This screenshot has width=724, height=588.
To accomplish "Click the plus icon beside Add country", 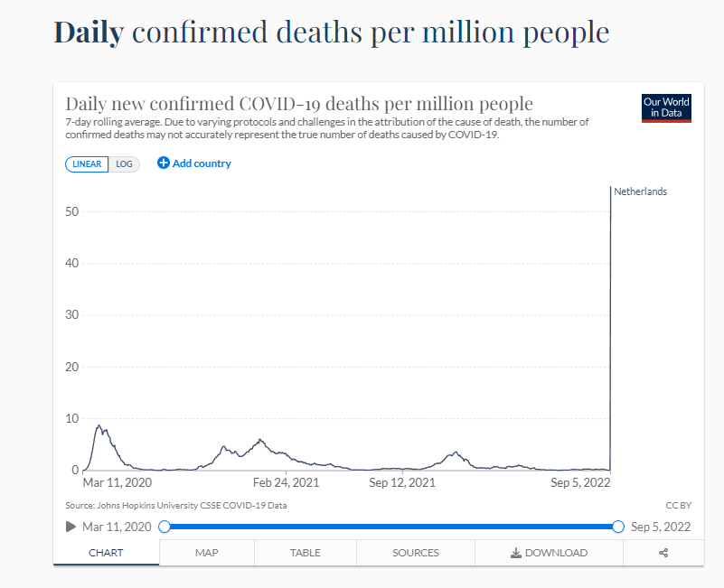I will click(x=164, y=163).
